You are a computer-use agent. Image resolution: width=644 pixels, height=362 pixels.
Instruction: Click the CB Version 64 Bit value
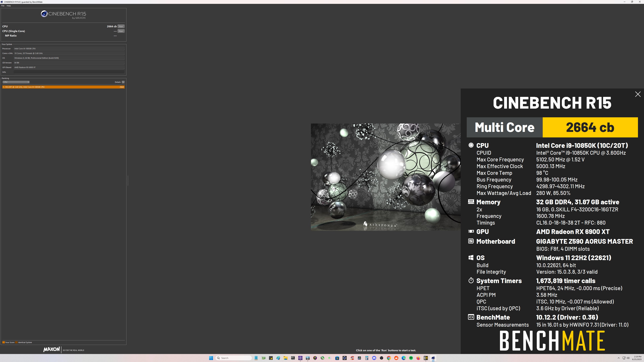coord(69,63)
